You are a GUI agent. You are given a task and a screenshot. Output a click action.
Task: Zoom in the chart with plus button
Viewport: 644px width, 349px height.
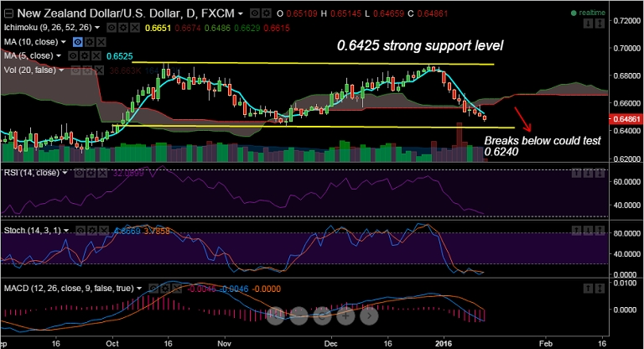point(345,315)
